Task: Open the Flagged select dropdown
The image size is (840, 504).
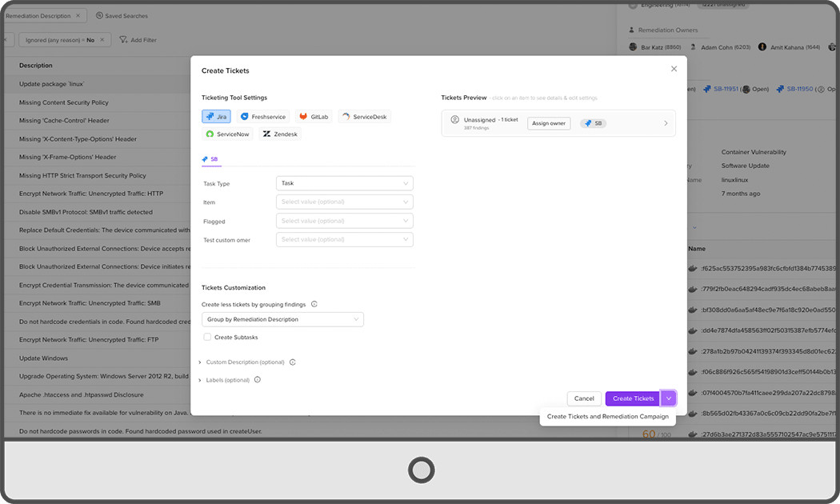Action: 345,221
